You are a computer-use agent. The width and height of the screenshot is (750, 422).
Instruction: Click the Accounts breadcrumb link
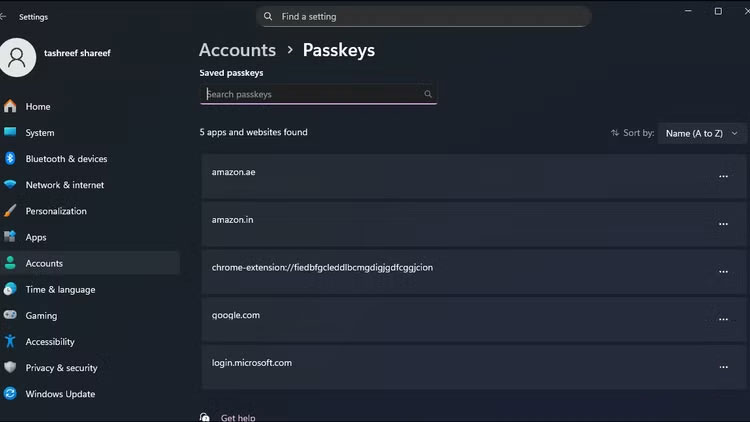coord(237,50)
